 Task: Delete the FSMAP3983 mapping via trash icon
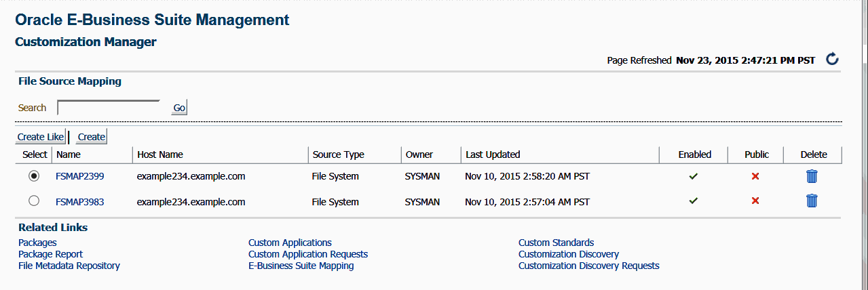tap(812, 201)
